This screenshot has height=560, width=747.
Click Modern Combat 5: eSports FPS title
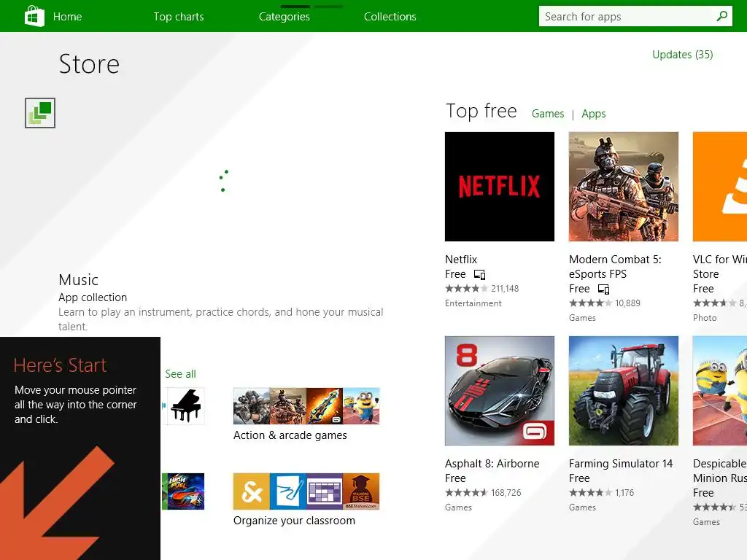coord(615,267)
